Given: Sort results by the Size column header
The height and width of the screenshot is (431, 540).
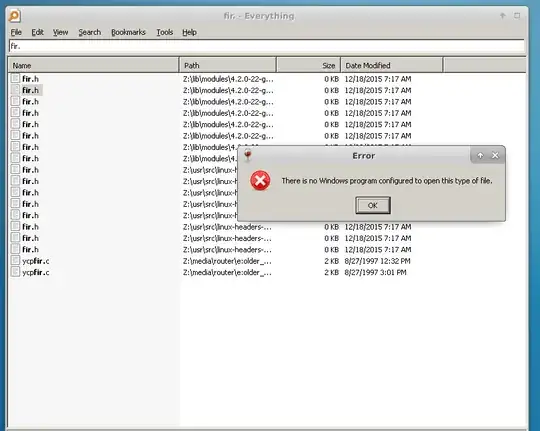Looking at the screenshot, I should click(x=309, y=65).
